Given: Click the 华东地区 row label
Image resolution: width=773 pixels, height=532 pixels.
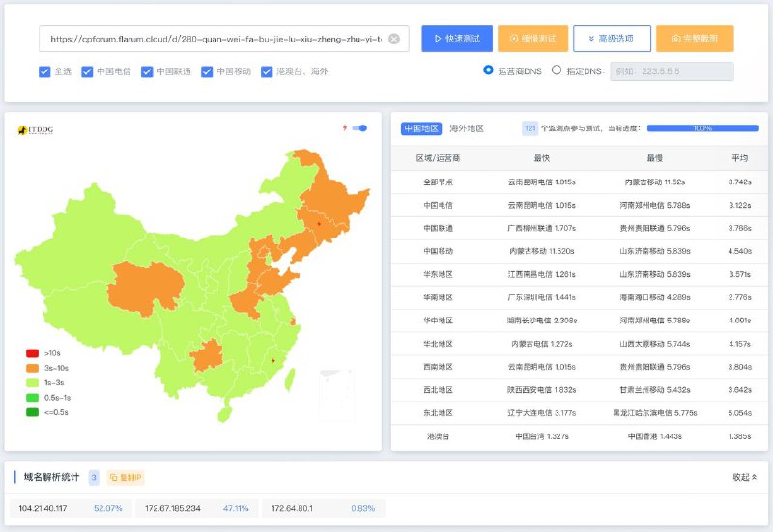Looking at the screenshot, I should tap(438, 274).
